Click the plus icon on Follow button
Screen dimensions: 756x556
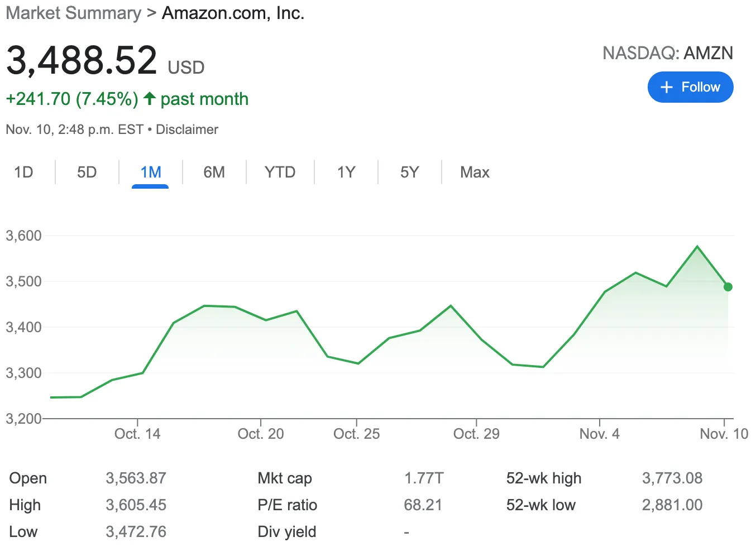coord(666,87)
